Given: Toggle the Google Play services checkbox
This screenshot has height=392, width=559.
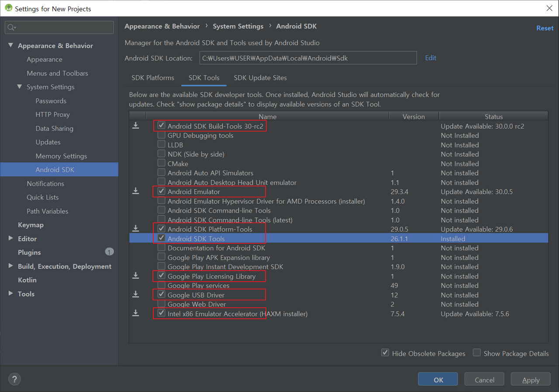Looking at the screenshot, I should (x=162, y=285).
